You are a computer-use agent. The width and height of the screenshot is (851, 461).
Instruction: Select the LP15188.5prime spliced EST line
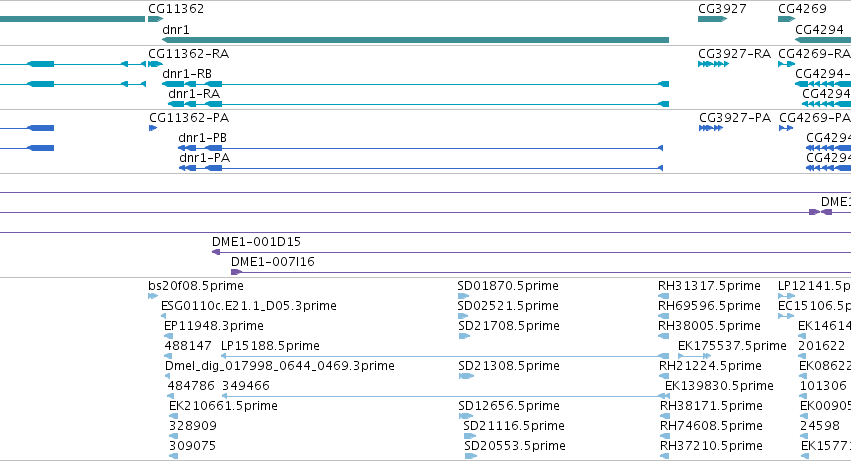444,356
